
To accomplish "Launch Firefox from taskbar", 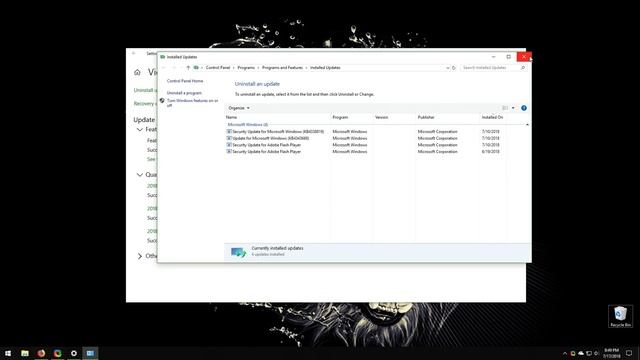I will [x=41, y=353].
